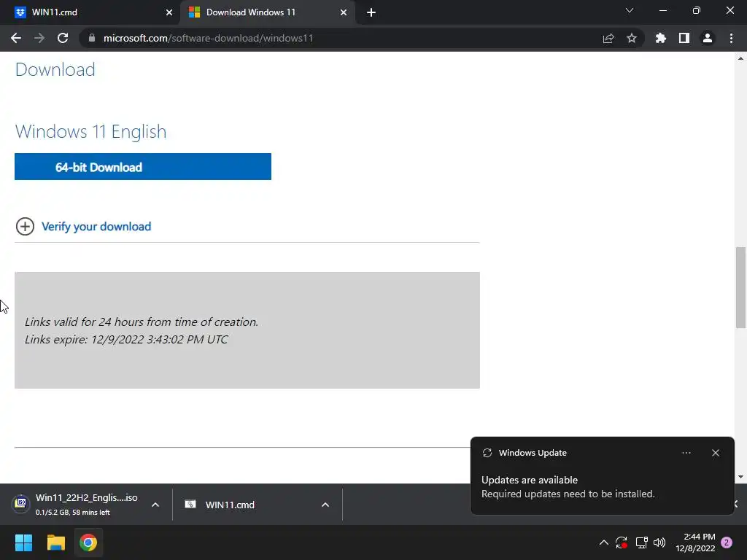Go back to the previous page
Screen dimensions: 747x560
coord(16,38)
